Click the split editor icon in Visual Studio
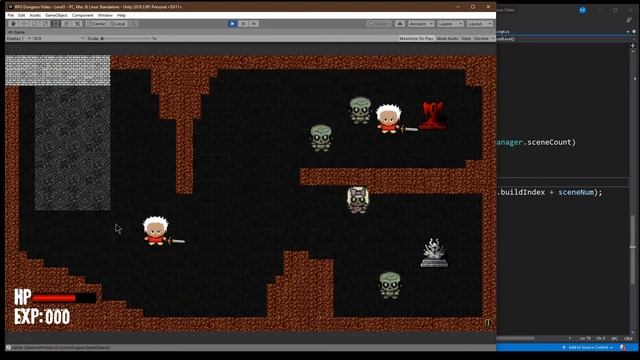The width and height of the screenshot is (640, 360). (633, 45)
